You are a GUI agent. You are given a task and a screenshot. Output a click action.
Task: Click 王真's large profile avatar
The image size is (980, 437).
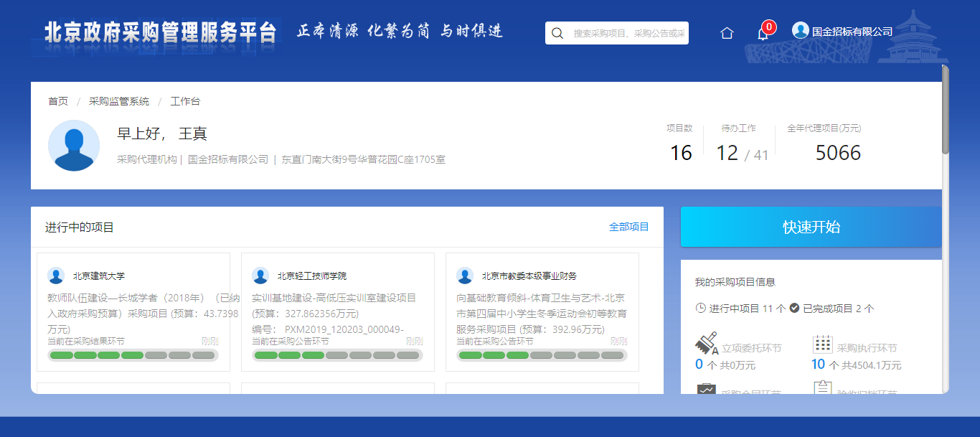[74, 146]
